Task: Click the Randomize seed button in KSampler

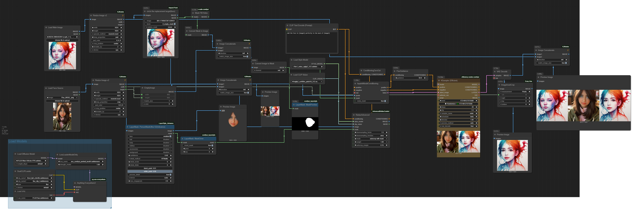Action: coord(459,104)
